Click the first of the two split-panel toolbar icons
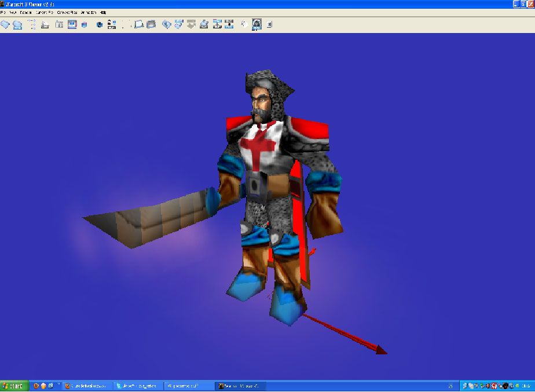535x392 pixels. [217, 24]
